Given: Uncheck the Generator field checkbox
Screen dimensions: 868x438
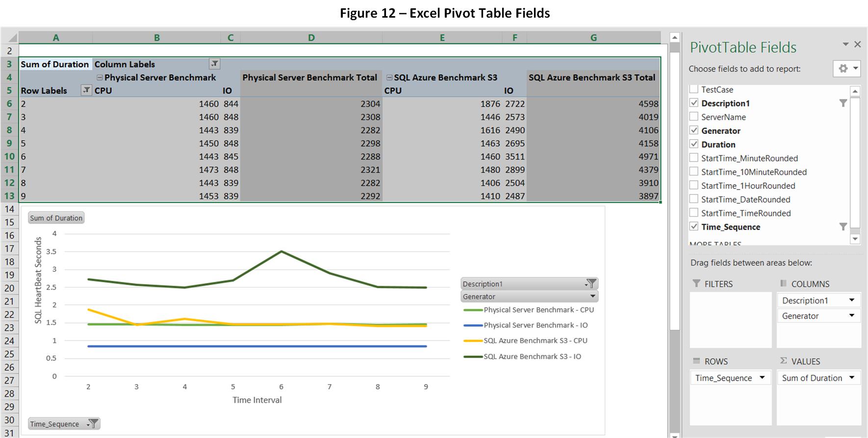Looking at the screenshot, I should (x=694, y=131).
